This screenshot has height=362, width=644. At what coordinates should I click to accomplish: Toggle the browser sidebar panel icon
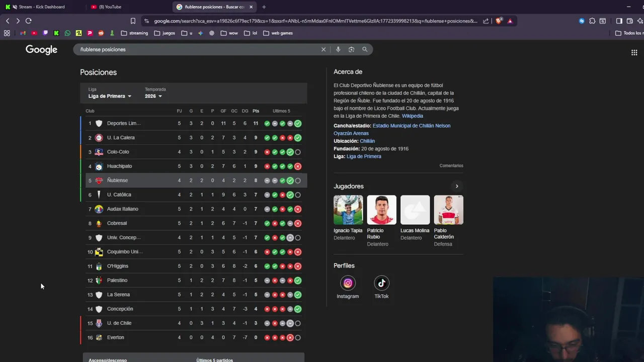[619, 21]
